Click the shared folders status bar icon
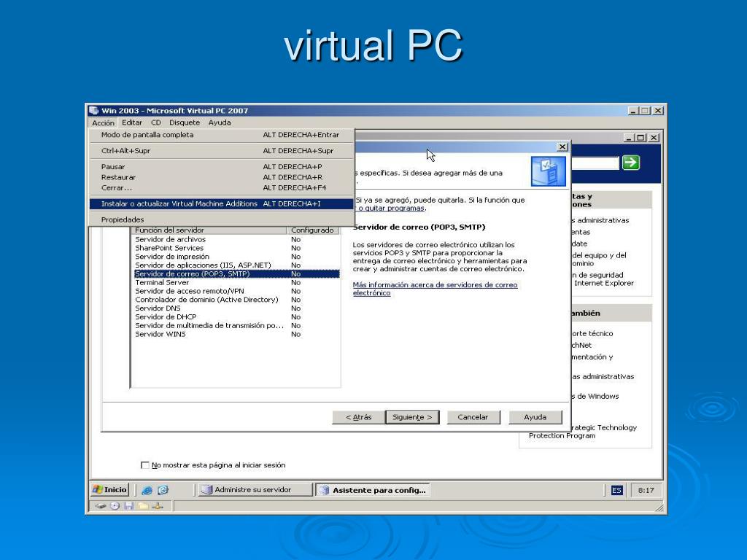Viewport: 747px width, 560px height. [143, 506]
